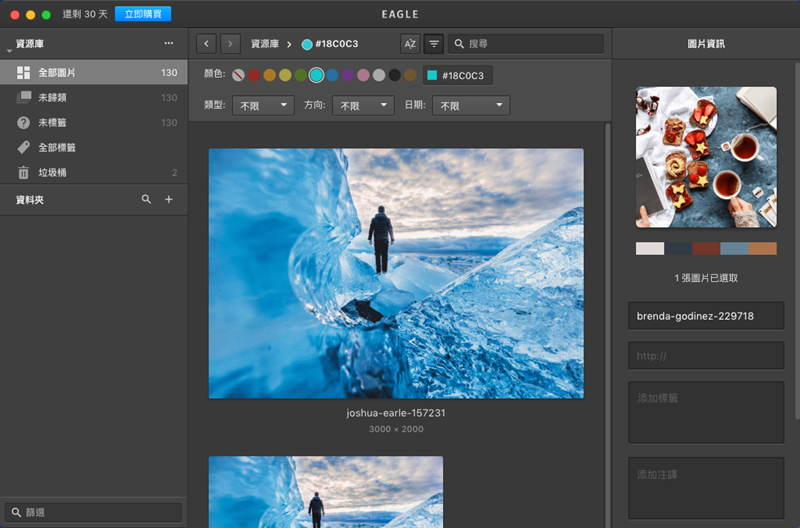Click 資源庫 in the breadcrumb
Screen dimensions: 800x528
pyautogui.click(x=264, y=44)
